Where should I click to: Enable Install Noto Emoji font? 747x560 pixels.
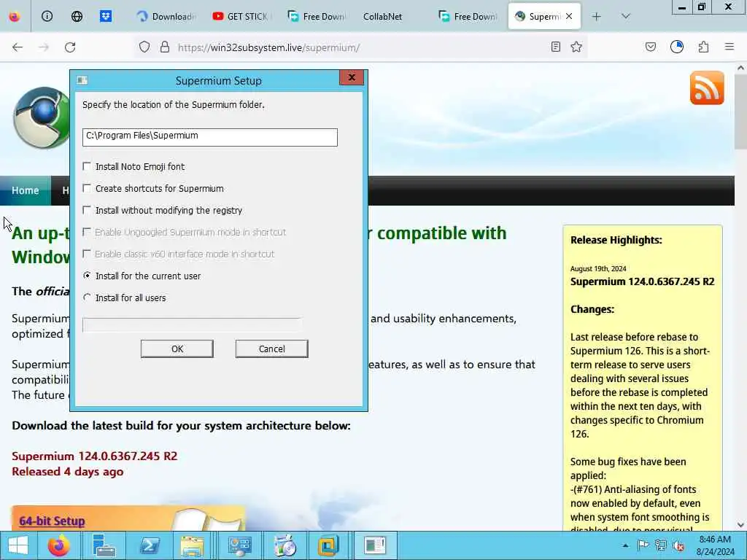[87, 166]
